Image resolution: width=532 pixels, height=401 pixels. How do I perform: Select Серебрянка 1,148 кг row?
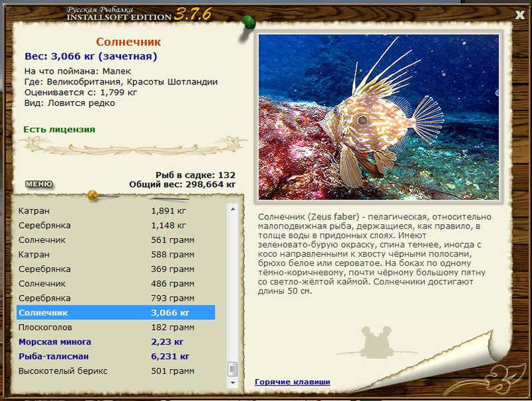(x=116, y=225)
